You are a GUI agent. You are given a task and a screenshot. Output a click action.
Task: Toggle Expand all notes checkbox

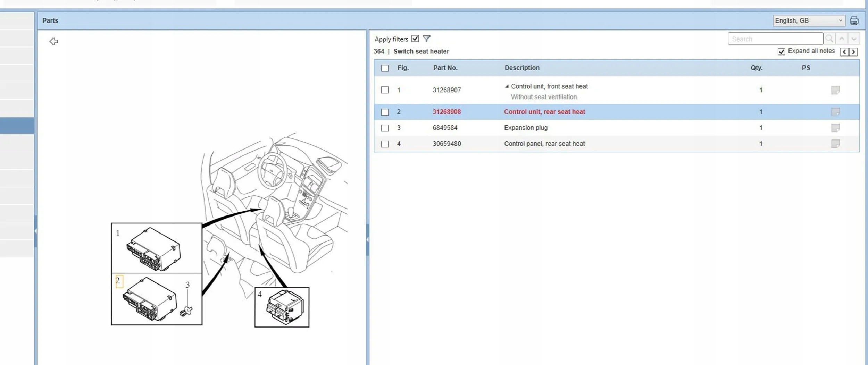781,52
